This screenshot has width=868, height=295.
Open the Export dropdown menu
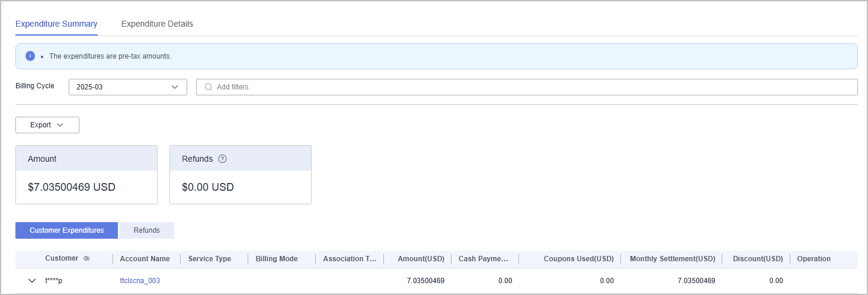click(47, 125)
